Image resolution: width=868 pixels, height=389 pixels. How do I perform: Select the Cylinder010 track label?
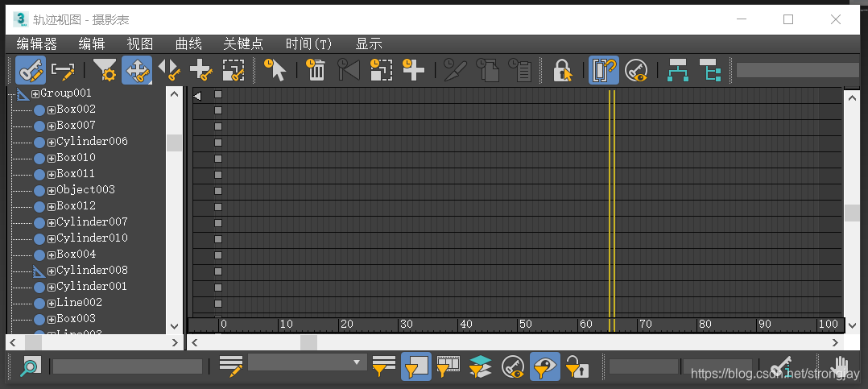(x=92, y=238)
